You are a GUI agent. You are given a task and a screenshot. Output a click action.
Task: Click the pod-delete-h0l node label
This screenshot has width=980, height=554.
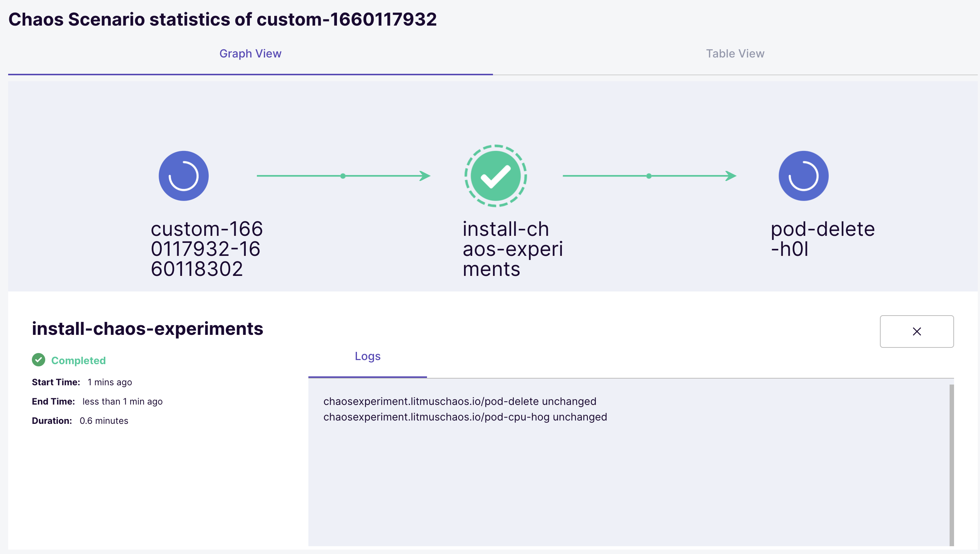point(822,238)
